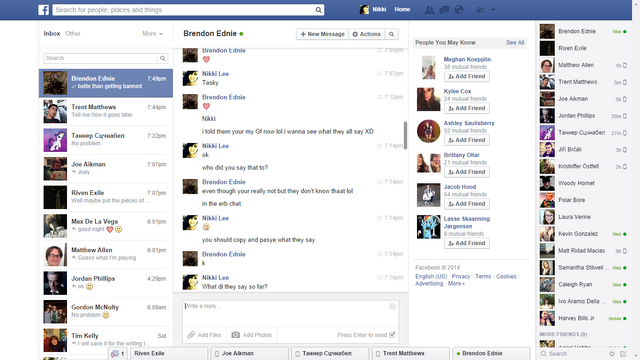The height and width of the screenshot is (360, 640).
Task: Add Lasse Skaanning Jørgensen as friend
Action: click(467, 243)
